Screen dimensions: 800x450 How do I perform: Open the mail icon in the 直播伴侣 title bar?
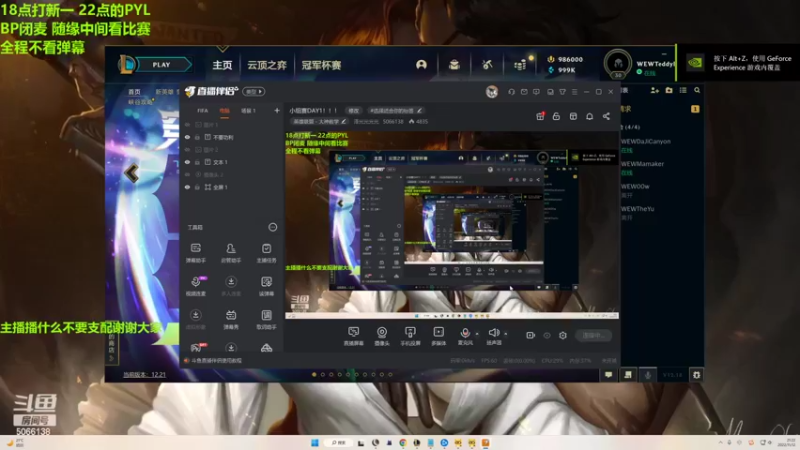point(524,92)
